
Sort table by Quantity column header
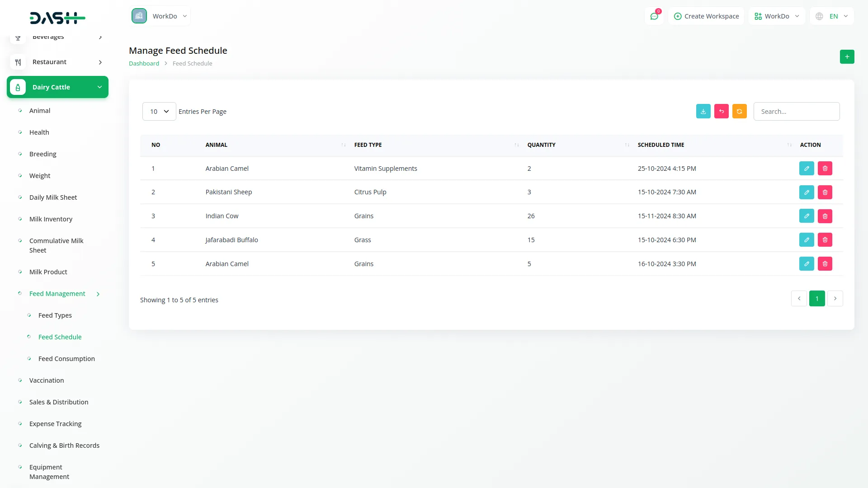coord(541,145)
